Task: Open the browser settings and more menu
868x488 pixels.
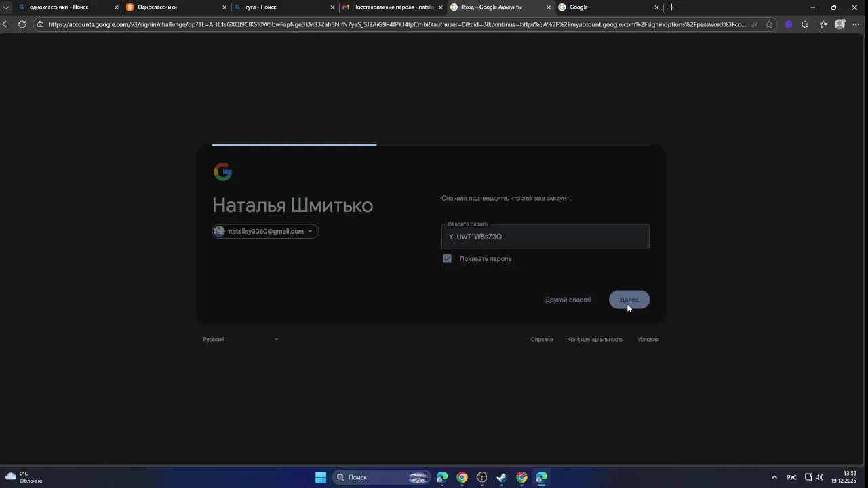Action: point(856,24)
